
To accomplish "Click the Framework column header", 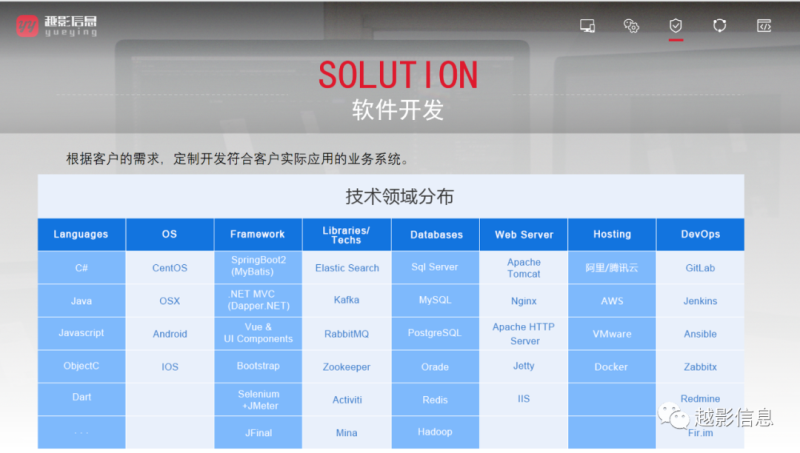I will (x=258, y=234).
